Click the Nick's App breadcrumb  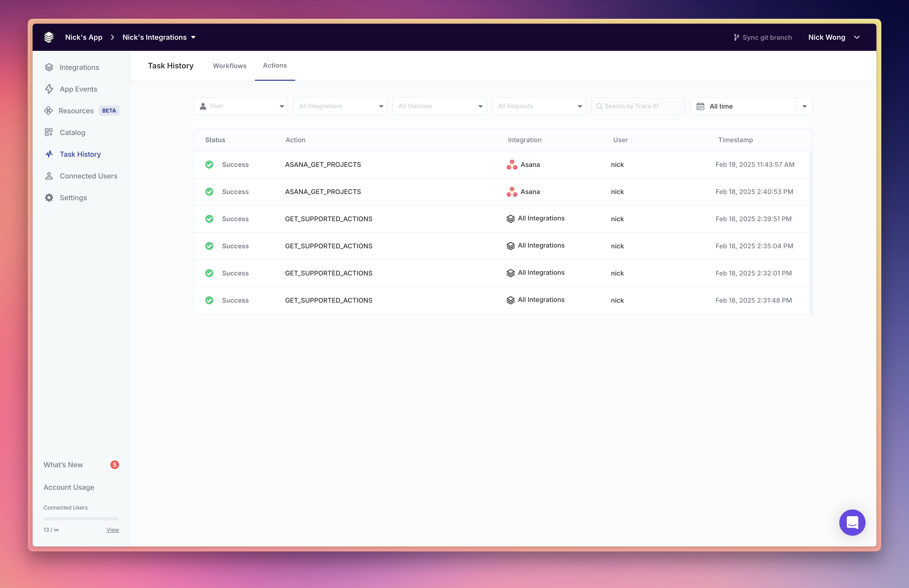(x=84, y=37)
